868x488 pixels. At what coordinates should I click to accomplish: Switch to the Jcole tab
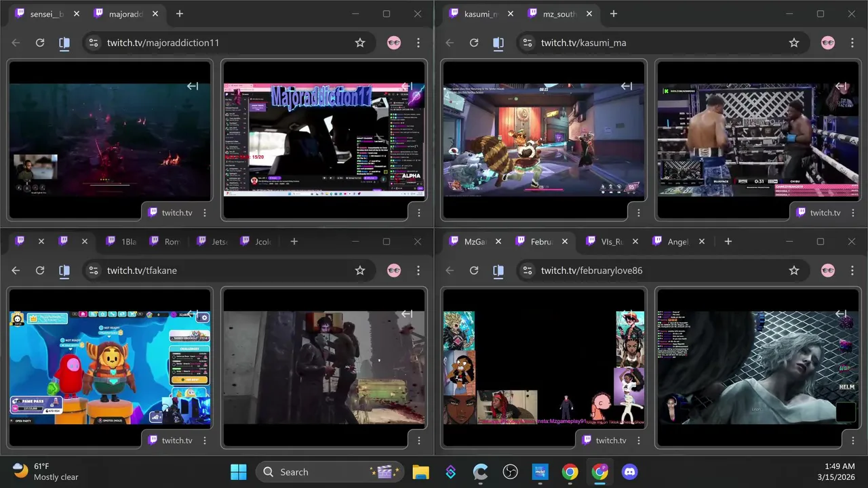[256, 241]
